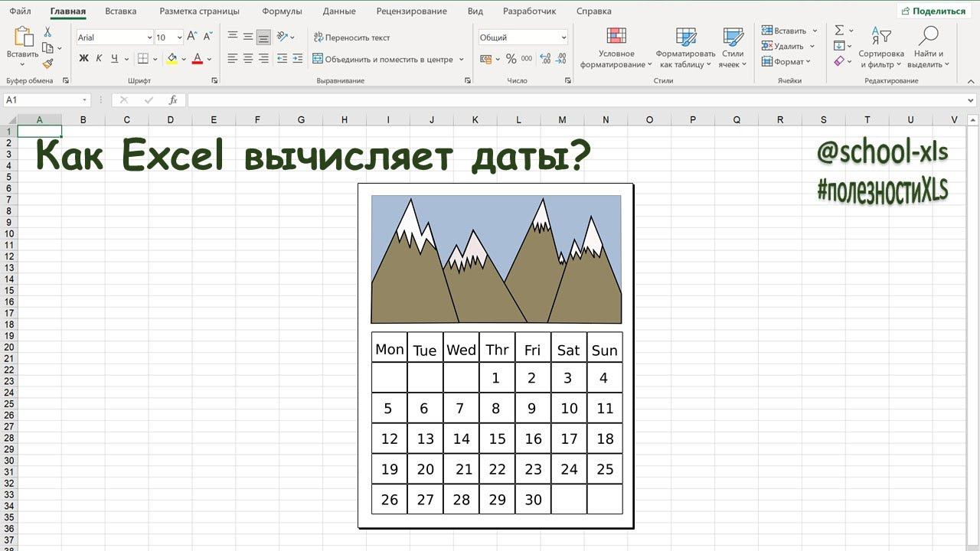Apply the Percent style

pos(511,58)
